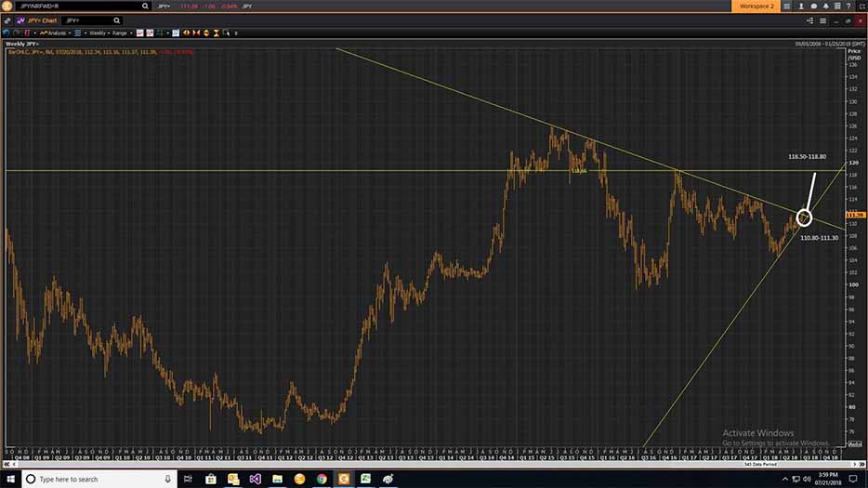Open the Analysis dropdown

click(54, 33)
